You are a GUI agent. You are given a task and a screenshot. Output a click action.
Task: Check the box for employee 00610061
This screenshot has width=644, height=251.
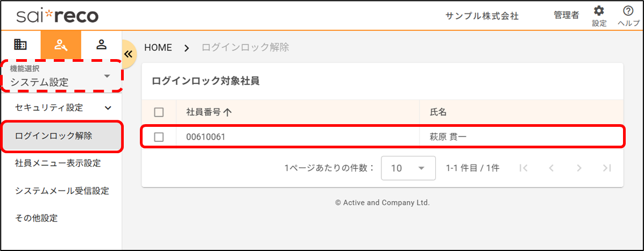(159, 137)
